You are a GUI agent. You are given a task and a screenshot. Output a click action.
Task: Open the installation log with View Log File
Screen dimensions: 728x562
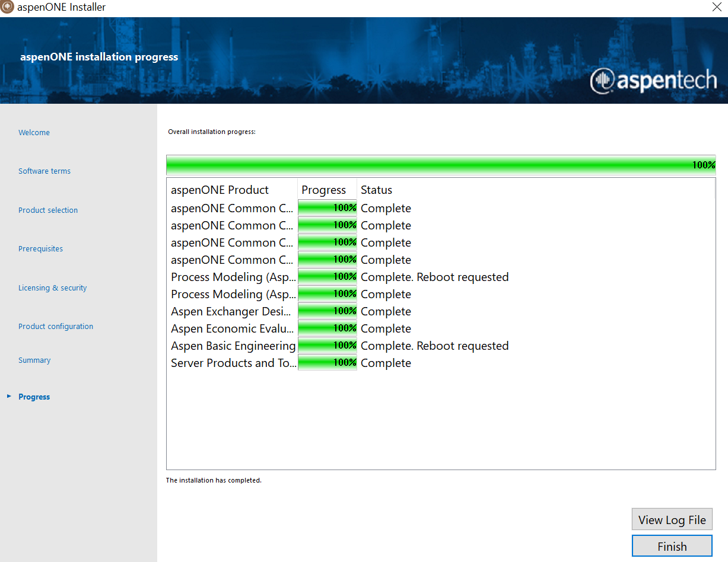tap(672, 519)
